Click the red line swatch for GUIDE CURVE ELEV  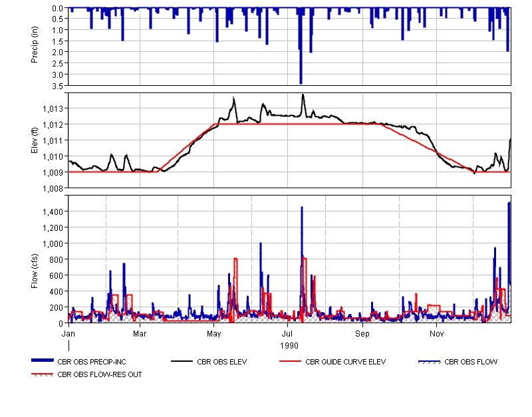coord(290,362)
